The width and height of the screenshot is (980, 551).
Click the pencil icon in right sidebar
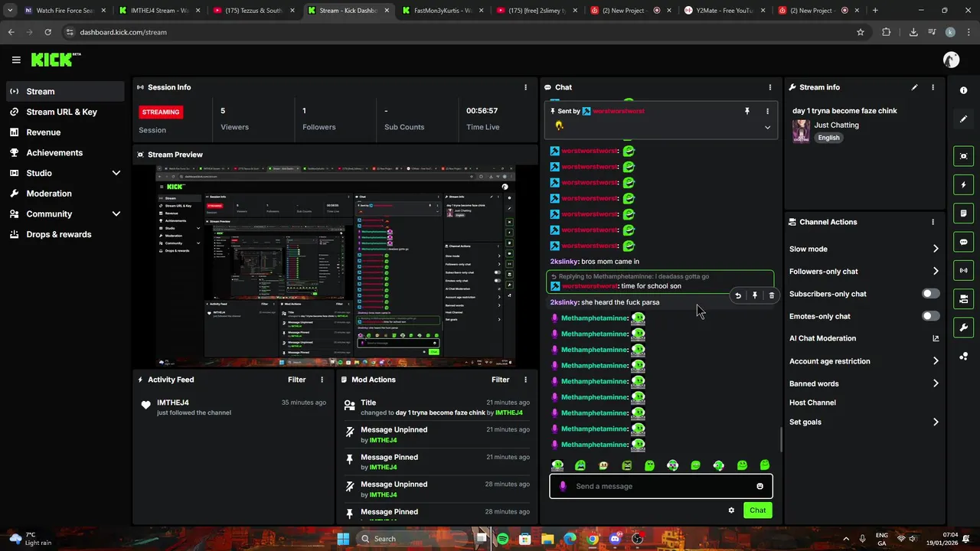[963, 119]
